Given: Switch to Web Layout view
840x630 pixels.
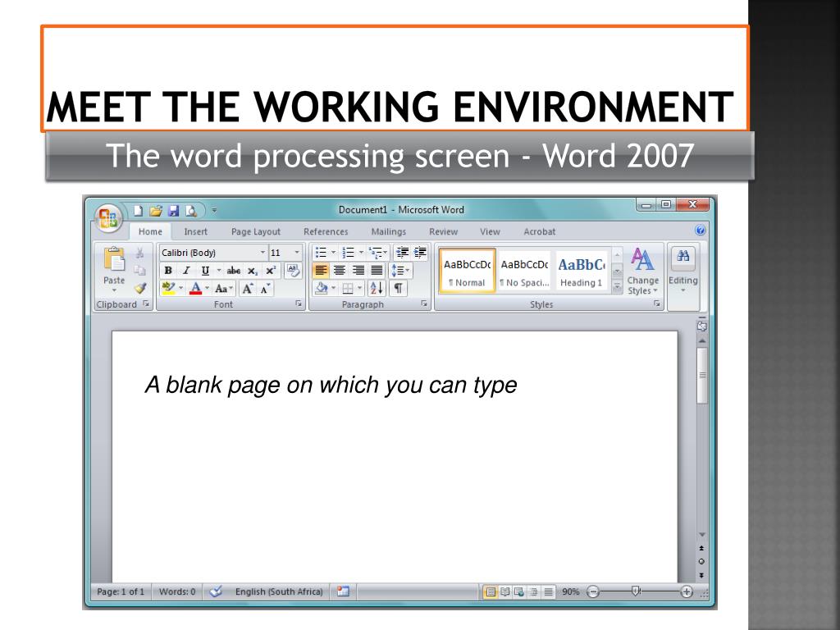Looking at the screenshot, I should click(519, 592).
